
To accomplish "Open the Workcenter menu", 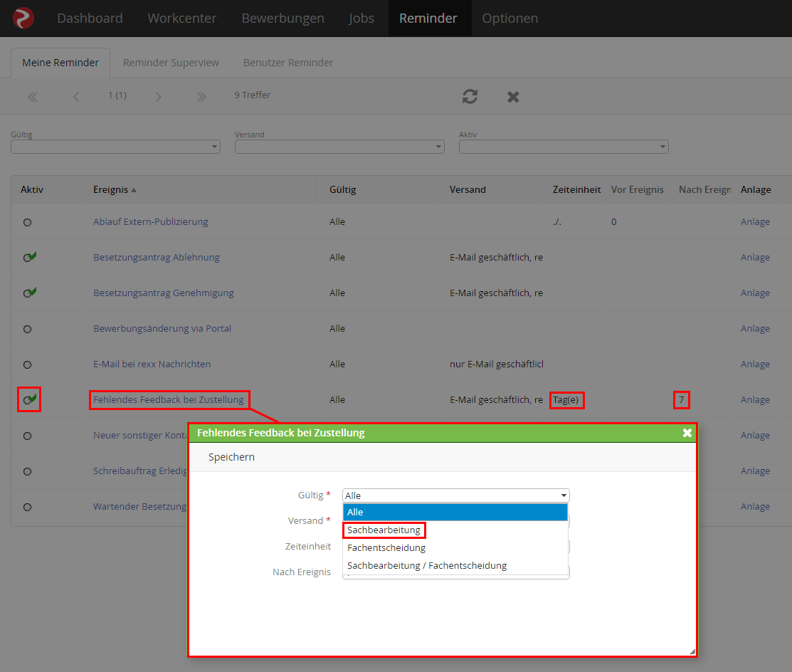I will click(x=182, y=19).
